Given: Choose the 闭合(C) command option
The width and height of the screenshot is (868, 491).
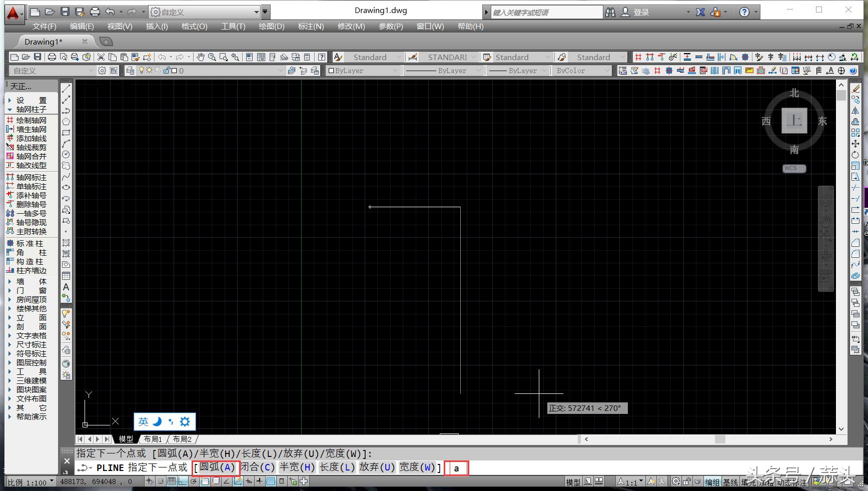Looking at the screenshot, I should (x=258, y=467).
